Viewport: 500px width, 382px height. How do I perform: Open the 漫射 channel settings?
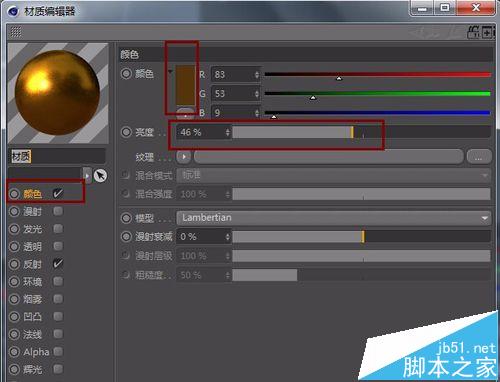(x=32, y=211)
